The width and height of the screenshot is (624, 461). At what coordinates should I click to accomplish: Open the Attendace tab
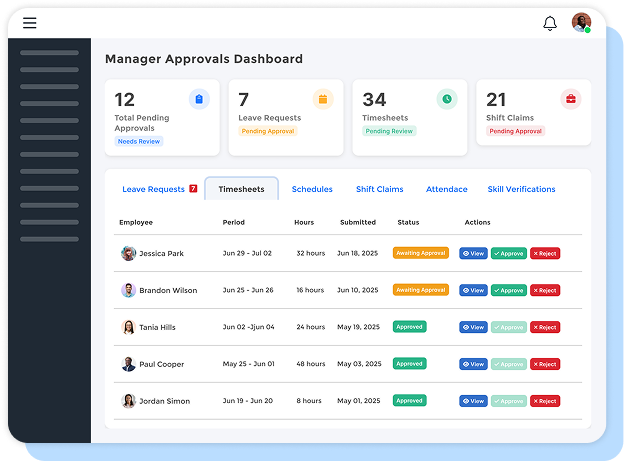[x=447, y=189]
